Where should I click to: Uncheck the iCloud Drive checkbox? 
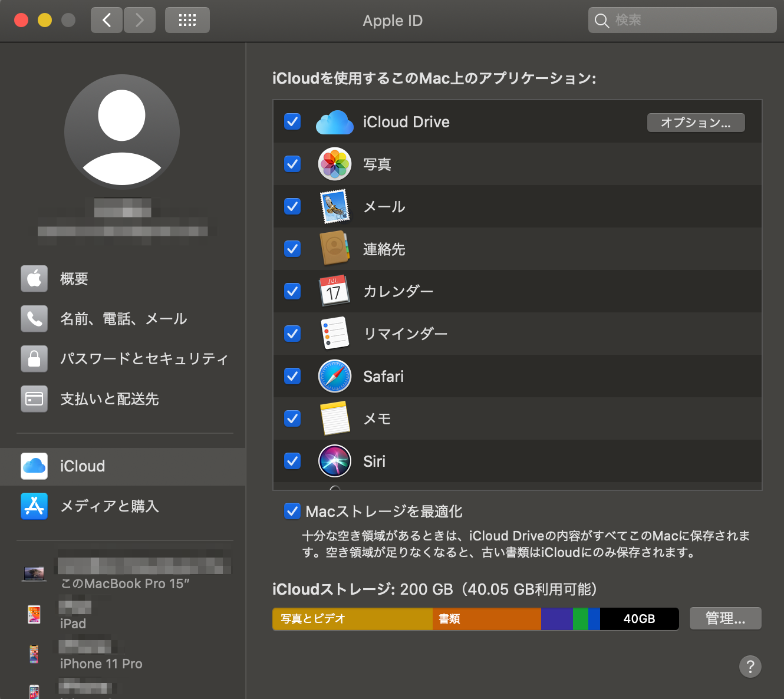click(x=292, y=121)
